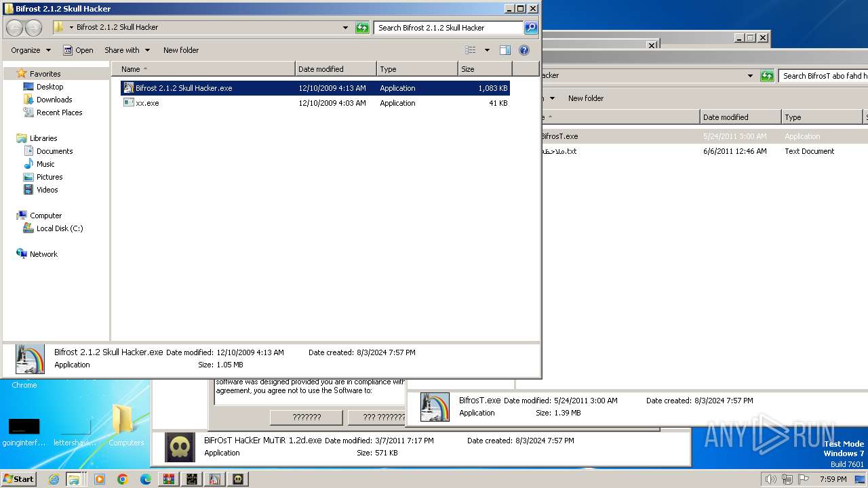Image resolution: width=868 pixels, height=488 pixels.
Task: Click the skull application taskbar icon
Action: pyautogui.click(x=238, y=479)
